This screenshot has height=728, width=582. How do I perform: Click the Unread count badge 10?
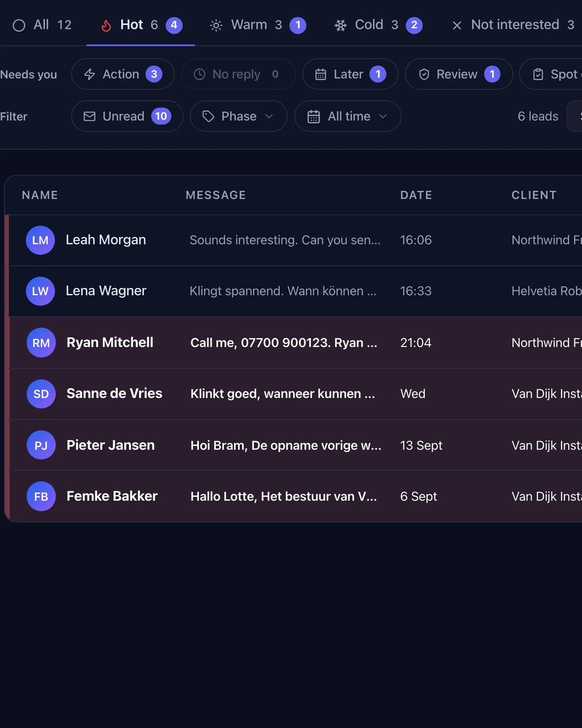[x=161, y=116]
